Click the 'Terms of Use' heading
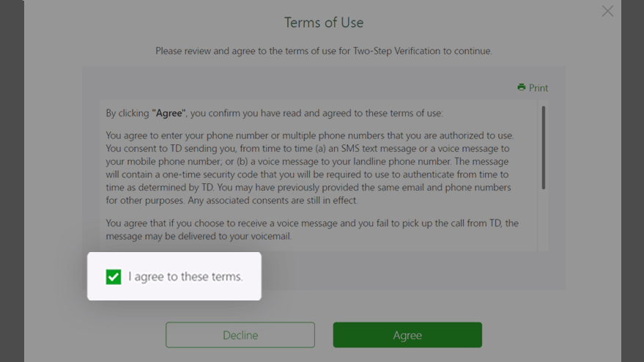Viewport: 644px width, 362px height. [324, 23]
